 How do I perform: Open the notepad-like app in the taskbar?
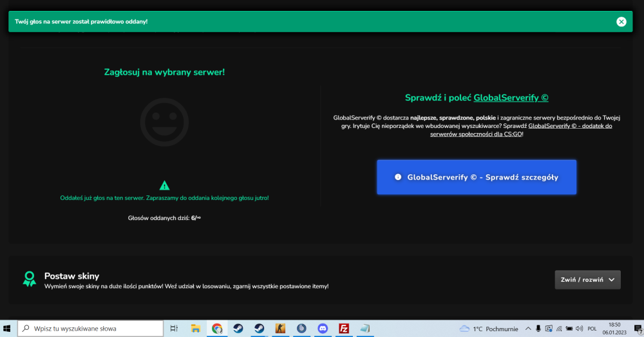(x=365, y=329)
